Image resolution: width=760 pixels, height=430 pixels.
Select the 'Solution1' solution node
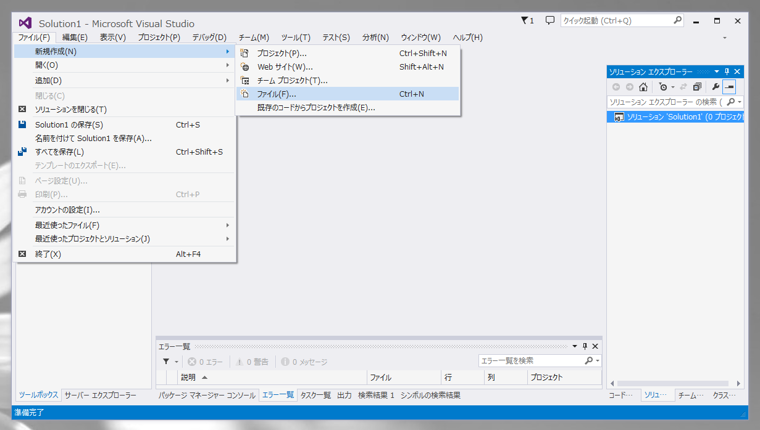[x=675, y=117]
